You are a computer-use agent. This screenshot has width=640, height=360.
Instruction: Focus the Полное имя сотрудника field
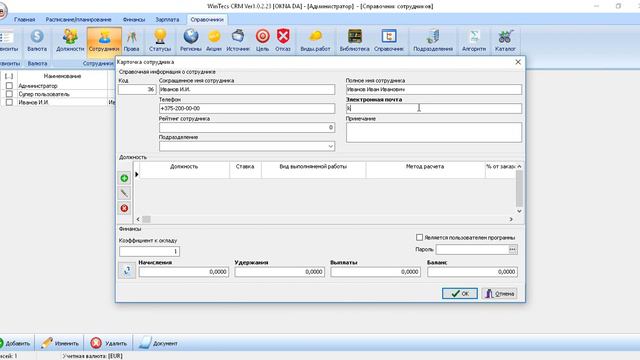coord(433,89)
